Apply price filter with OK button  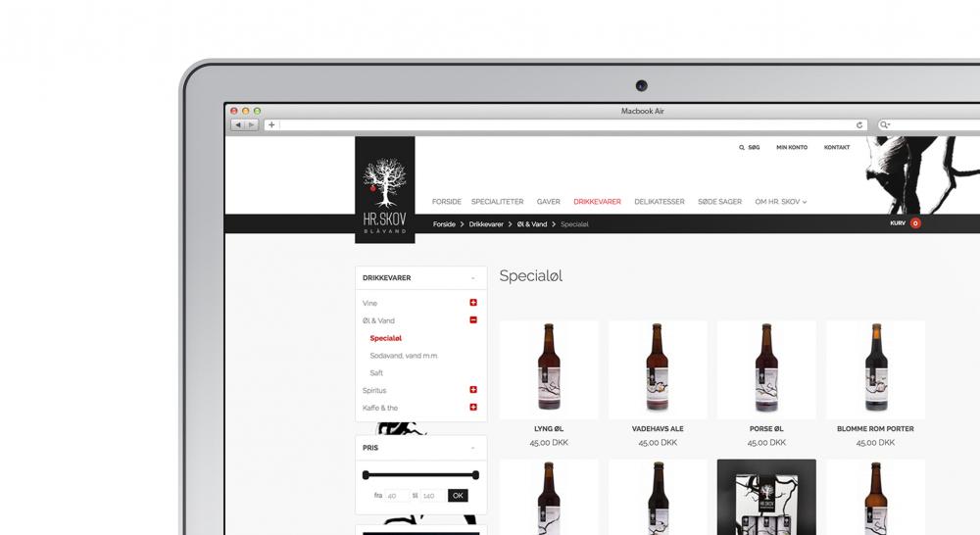(458, 496)
